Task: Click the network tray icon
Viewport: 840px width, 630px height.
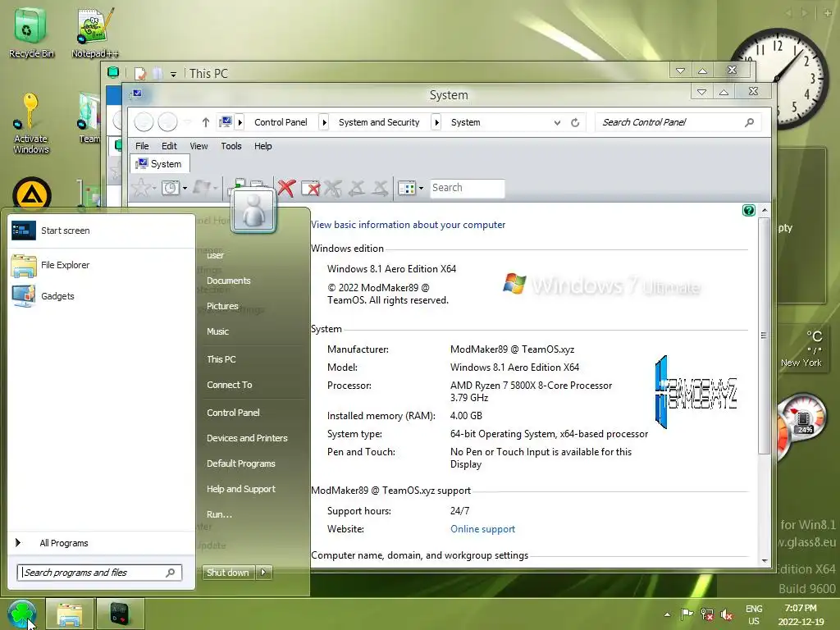Action: point(707,614)
